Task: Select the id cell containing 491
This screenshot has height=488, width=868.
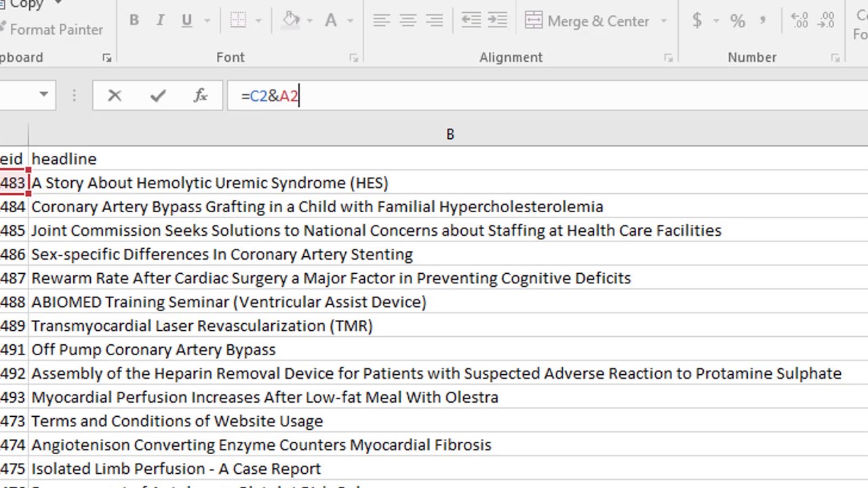Action: coord(14,350)
